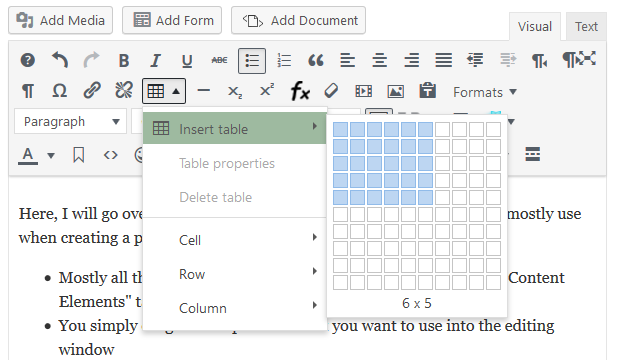The height and width of the screenshot is (360, 621).
Task: Apply superscript formatting
Action: click(x=267, y=90)
